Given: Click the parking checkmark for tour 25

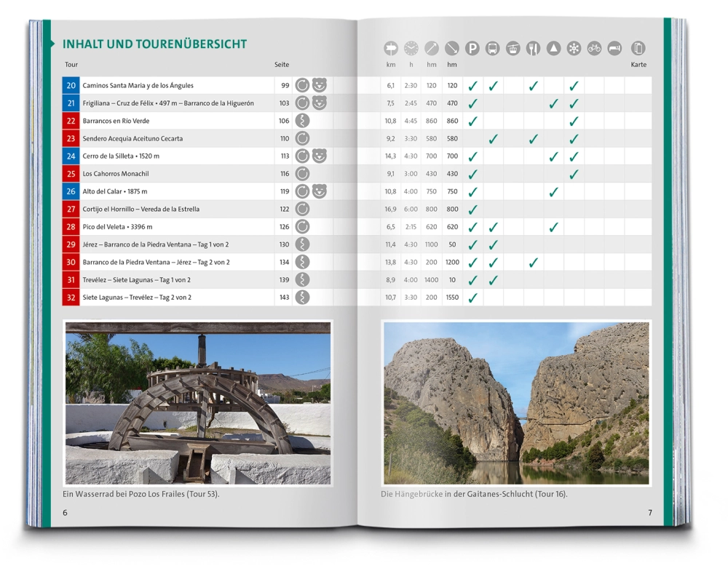Looking at the screenshot, I should (472, 174).
